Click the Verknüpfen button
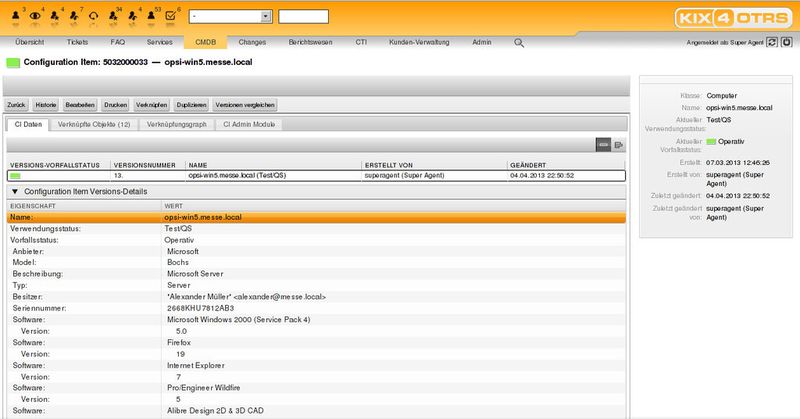This screenshot has height=419, width=800. point(152,105)
